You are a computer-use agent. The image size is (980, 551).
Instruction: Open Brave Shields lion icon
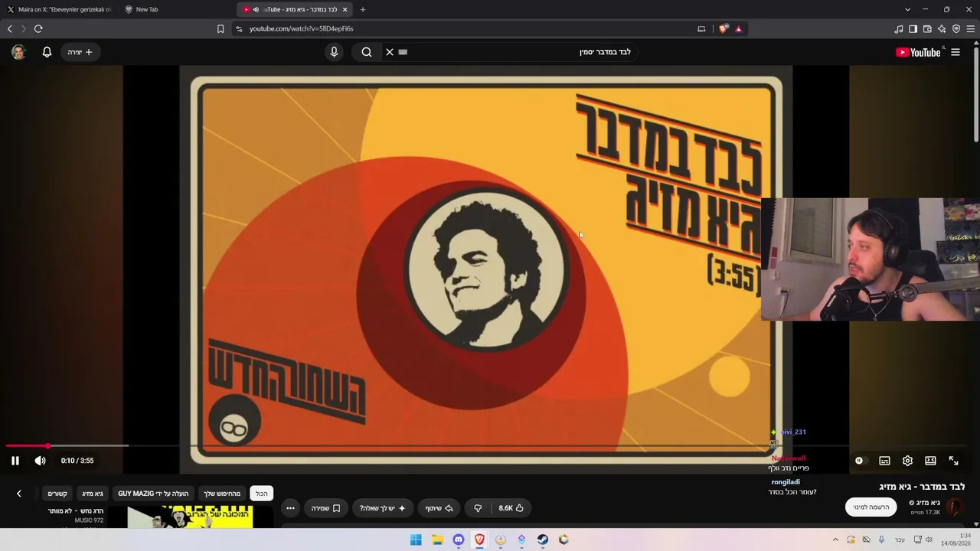click(x=724, y=29)
